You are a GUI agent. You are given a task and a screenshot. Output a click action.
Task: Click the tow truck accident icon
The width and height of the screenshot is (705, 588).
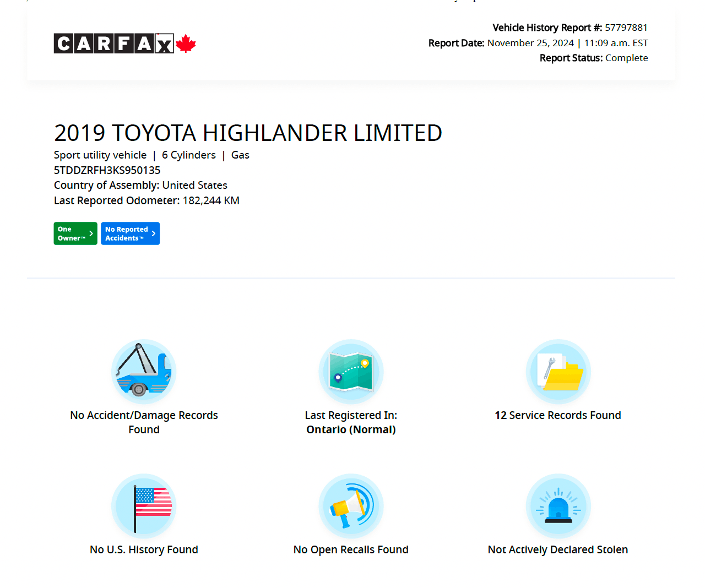coord(144,372)
